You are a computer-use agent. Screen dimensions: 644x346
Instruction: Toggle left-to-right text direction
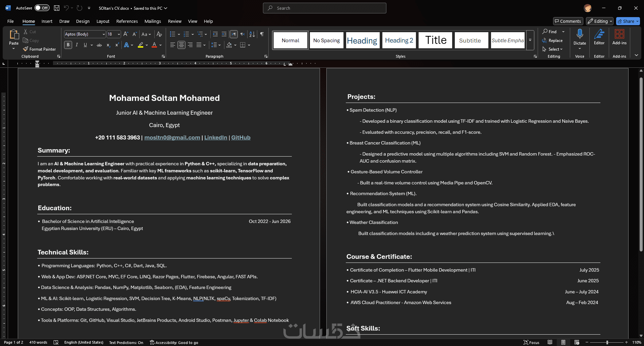tap(234, 34)
